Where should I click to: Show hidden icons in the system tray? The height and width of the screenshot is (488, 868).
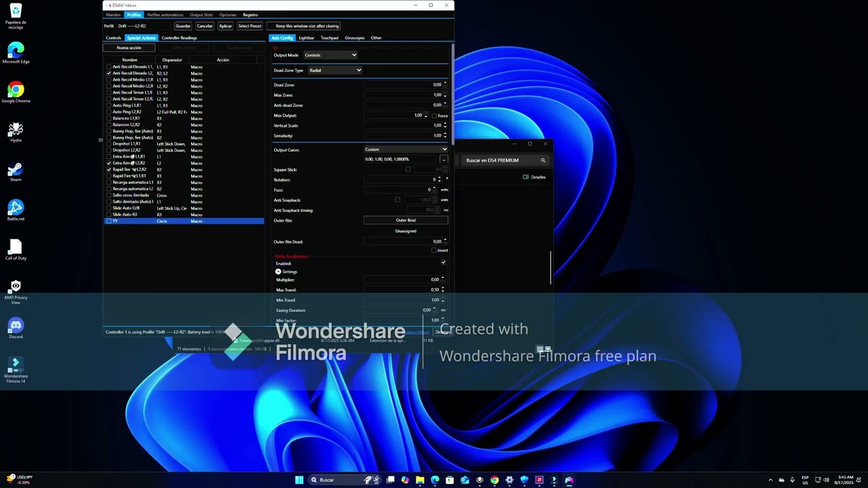[x=770, y=480]
